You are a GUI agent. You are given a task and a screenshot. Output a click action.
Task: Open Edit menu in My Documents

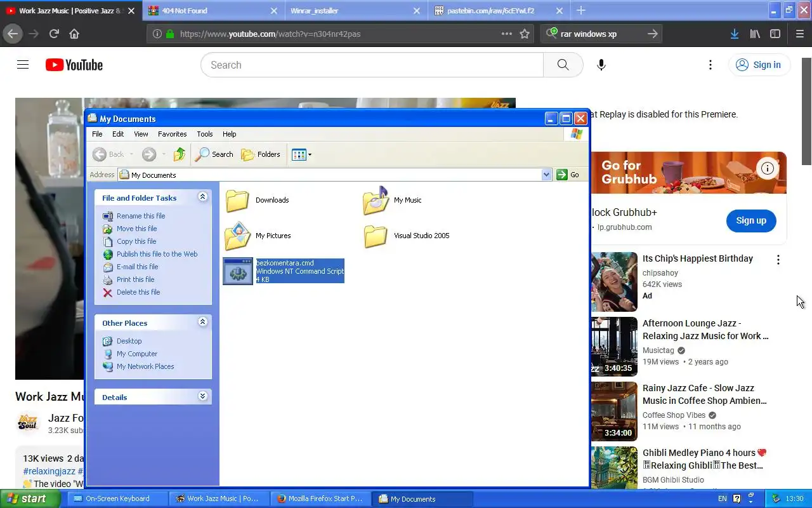[x=118, y=134]
